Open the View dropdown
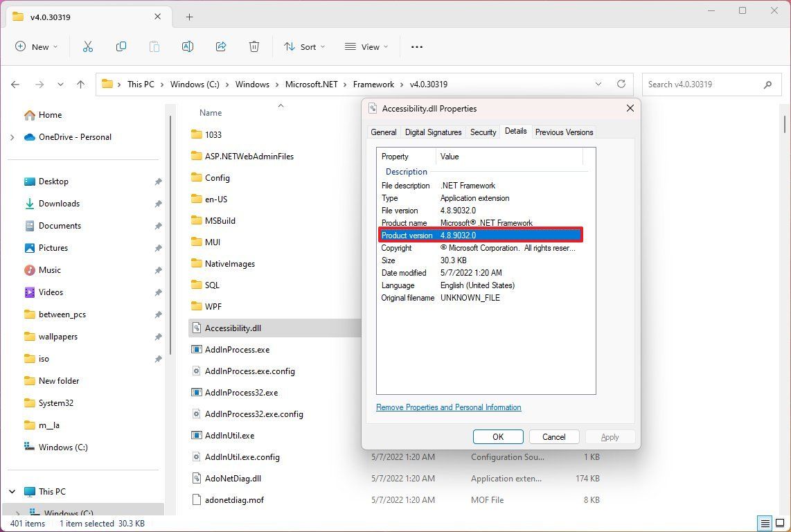 (366, 46)
